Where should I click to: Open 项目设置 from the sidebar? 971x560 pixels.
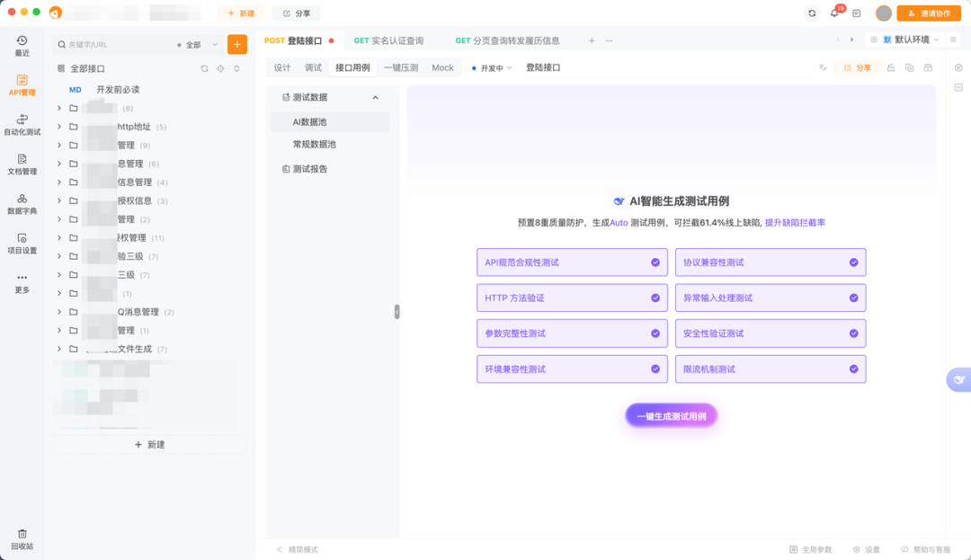pyautogui.click(x=22, y=241)
